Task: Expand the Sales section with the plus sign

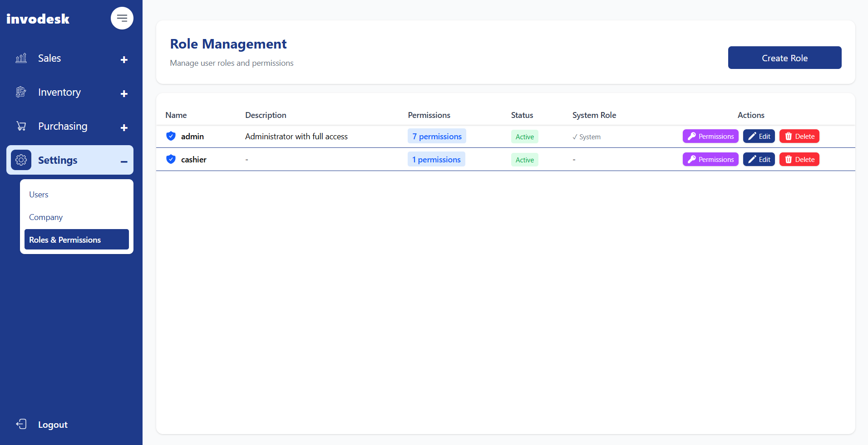Action: 123,59
